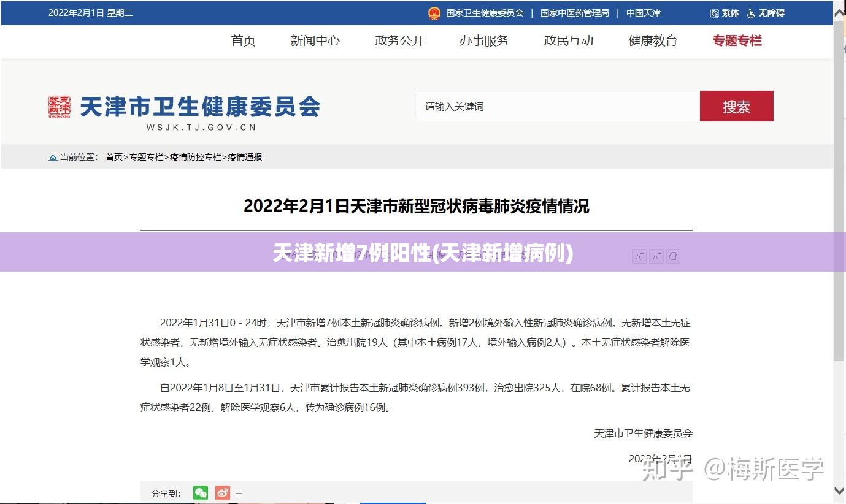Image resolution: width=846 pixels, height=504 pixels.
Task: Increase article font size (A+)
Action: point(656,256)
